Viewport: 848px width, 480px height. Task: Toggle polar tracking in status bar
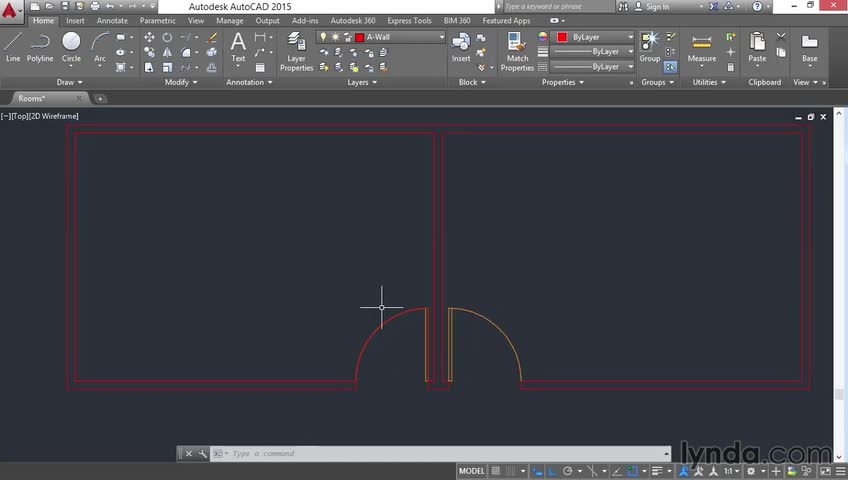(568, 471)
